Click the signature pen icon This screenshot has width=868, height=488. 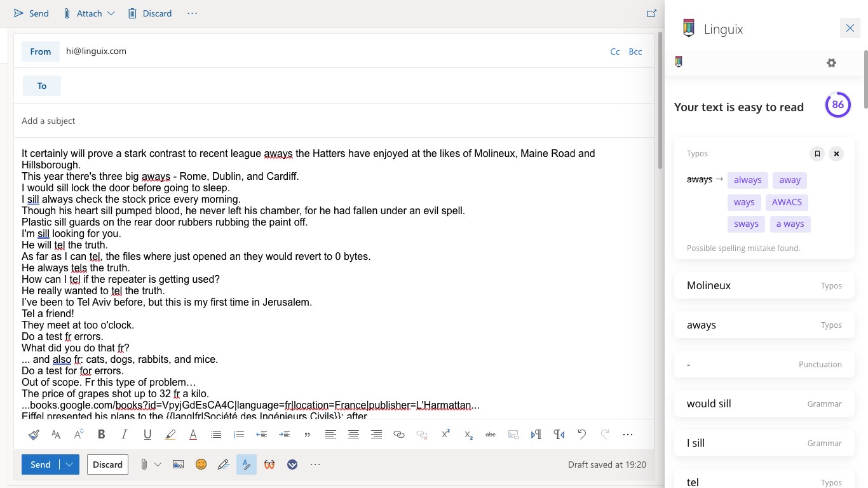224,464
